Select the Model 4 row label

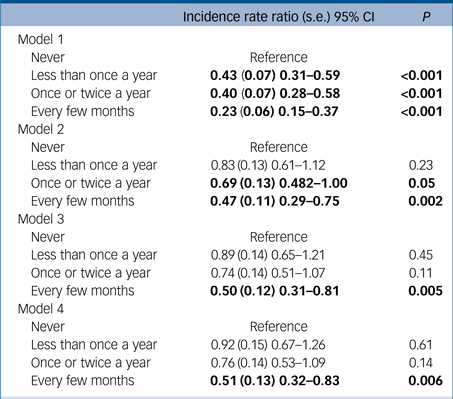tap(41, 309)
